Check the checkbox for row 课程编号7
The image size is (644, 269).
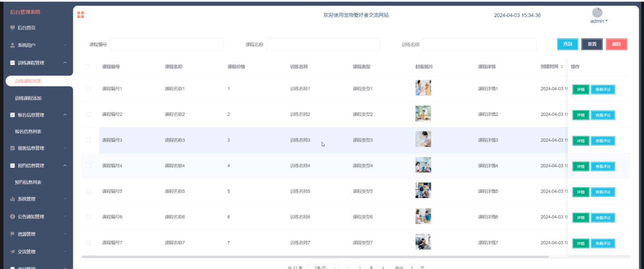click(x=89, y=243)
